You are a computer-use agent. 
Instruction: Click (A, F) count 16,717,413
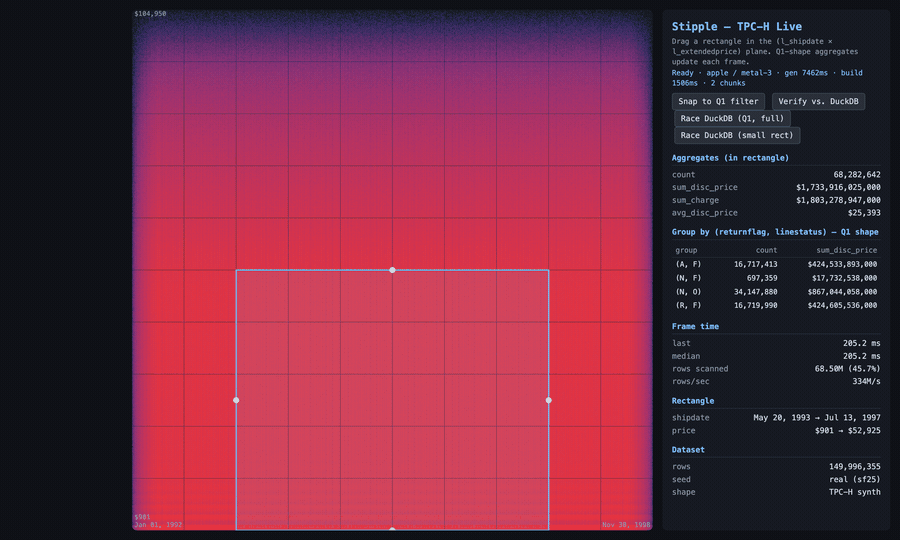pos(755,264)
